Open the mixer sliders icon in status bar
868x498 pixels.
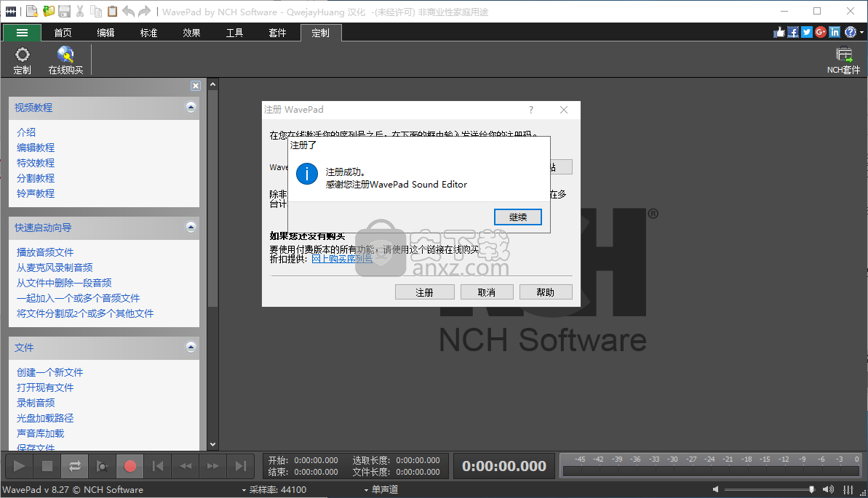click(848, 489)
